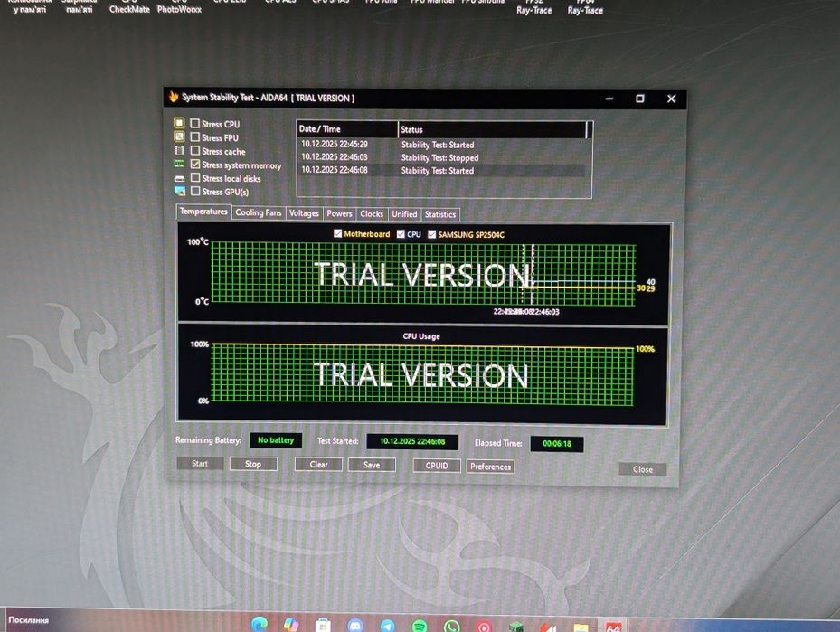840x632 pixels.
Task: Open Microsoft Store from the taskbar
Action: click(323, 625)
